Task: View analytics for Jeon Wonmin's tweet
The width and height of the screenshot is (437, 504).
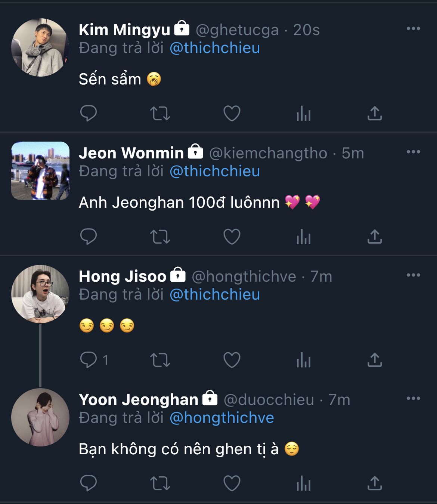Action: tap(303, 236)
